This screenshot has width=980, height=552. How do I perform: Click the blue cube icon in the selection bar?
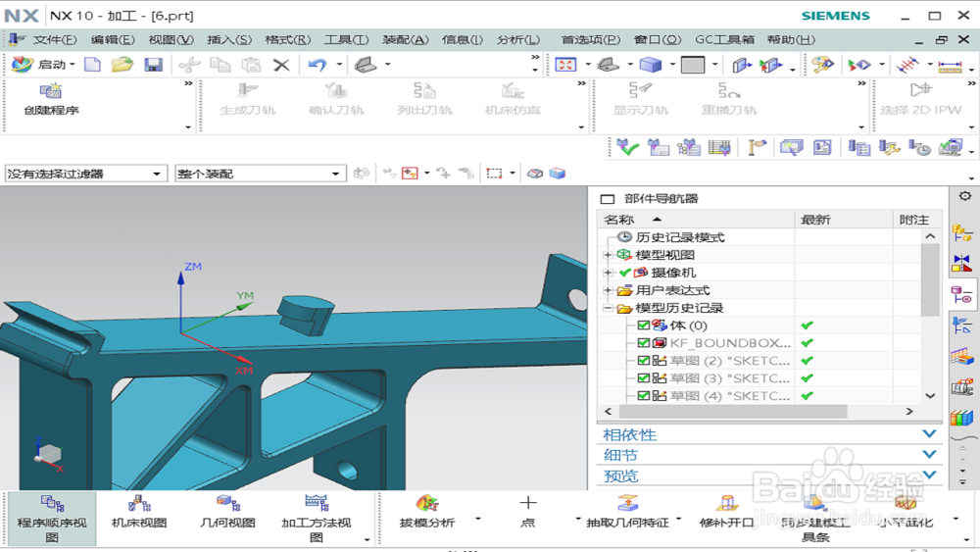point(558,174)
